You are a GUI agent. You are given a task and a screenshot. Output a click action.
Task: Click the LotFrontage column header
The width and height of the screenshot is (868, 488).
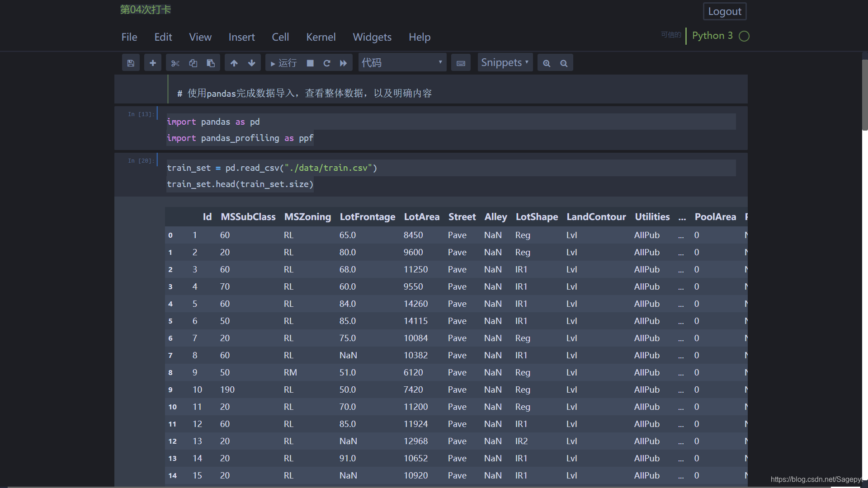[368, 217]
